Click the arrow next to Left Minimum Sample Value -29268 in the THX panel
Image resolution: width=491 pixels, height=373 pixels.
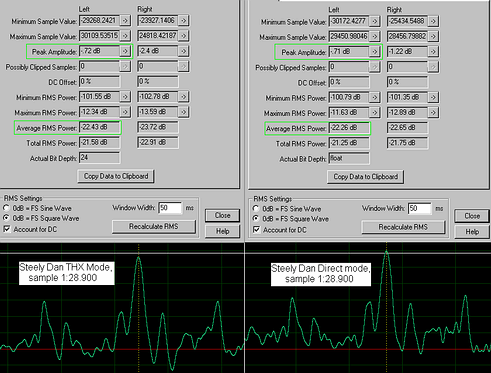[125, 21]
